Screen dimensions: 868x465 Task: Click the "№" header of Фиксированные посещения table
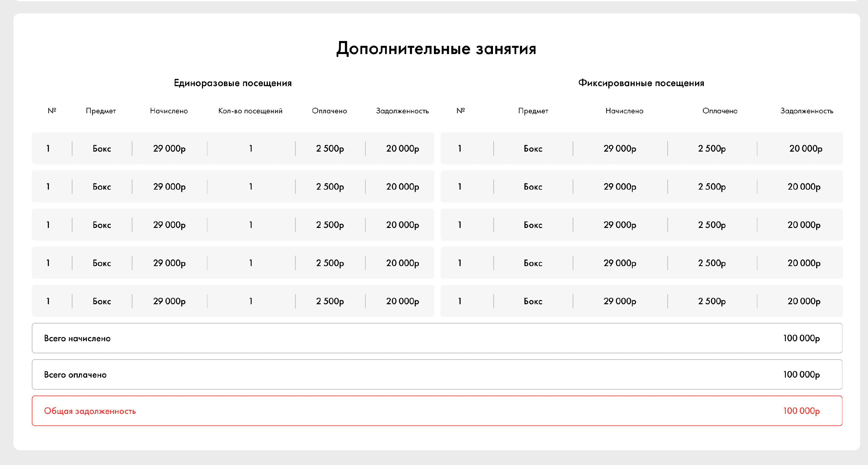pos(460,111)
